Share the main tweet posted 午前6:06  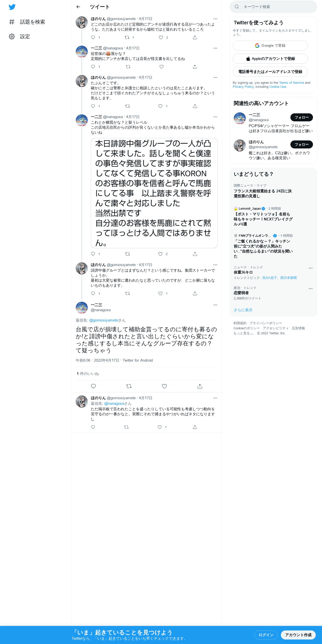tap(200, 386)
